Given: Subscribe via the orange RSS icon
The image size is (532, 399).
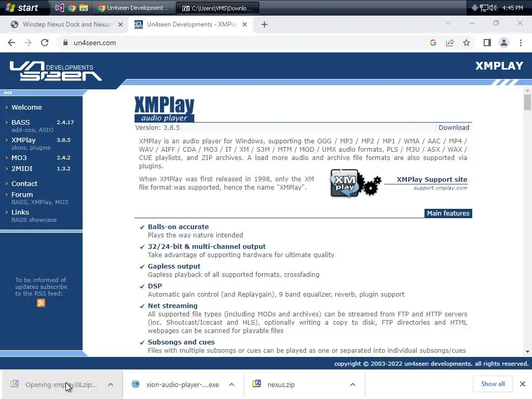Looking at the screenshot, I should [x=41, y=303].
